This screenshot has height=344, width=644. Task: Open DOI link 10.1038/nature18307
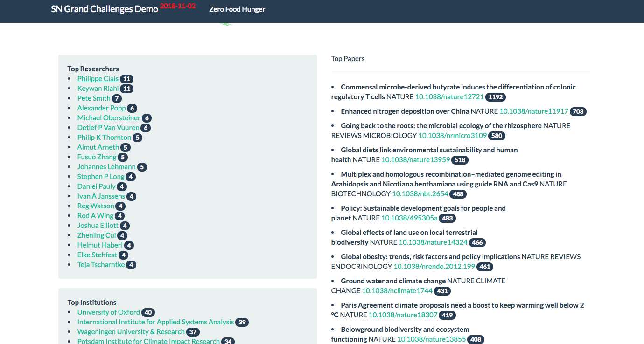tap(403, 315)
